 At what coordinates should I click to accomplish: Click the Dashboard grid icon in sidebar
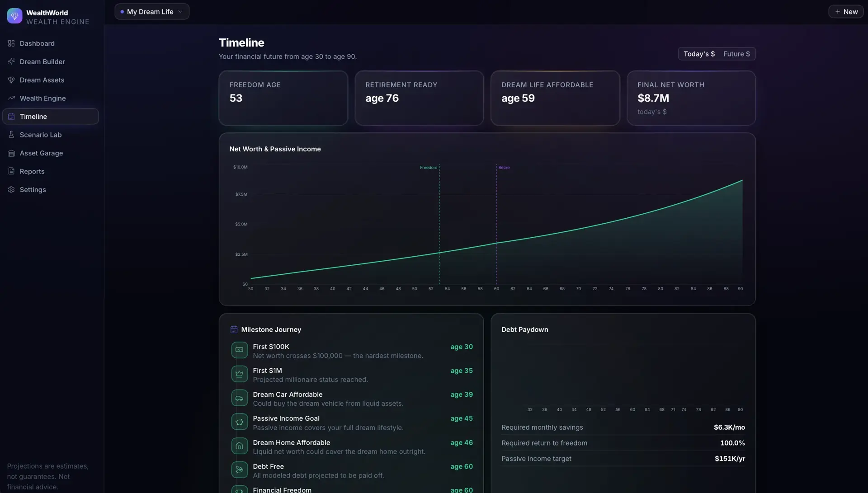(x=11, y=43)
